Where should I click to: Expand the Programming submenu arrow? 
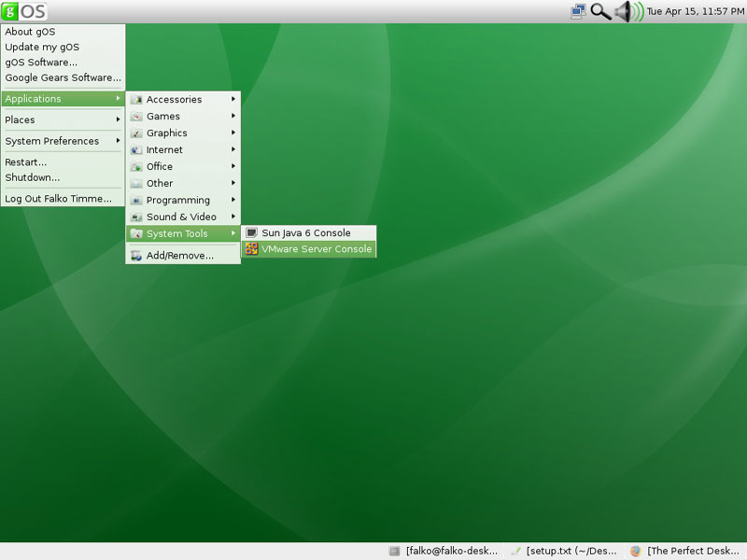(x=233, y=200)
